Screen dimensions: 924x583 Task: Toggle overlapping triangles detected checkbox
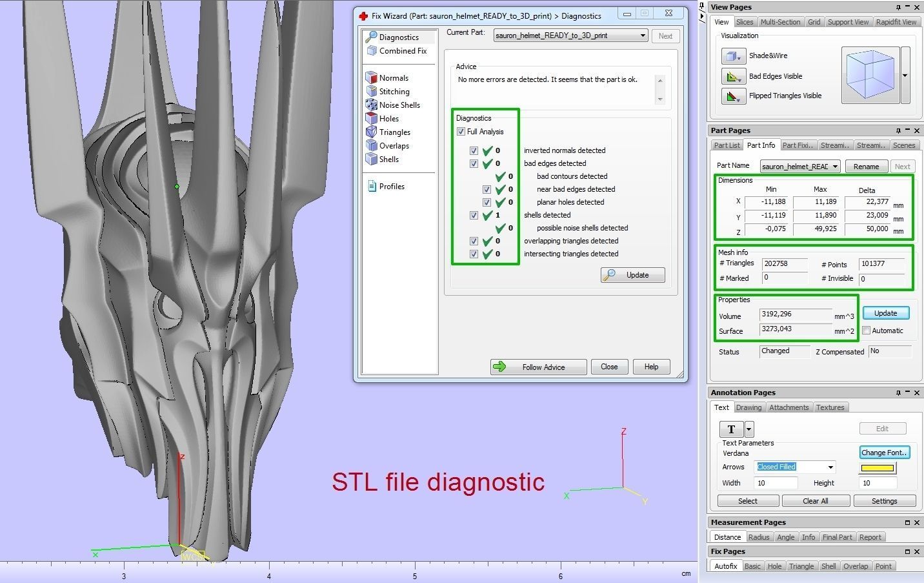[474, 241]
